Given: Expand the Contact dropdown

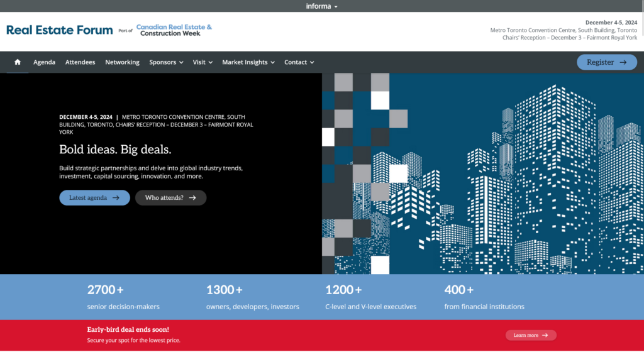Looking at the screenshot, I should click(x=299, y=62).
